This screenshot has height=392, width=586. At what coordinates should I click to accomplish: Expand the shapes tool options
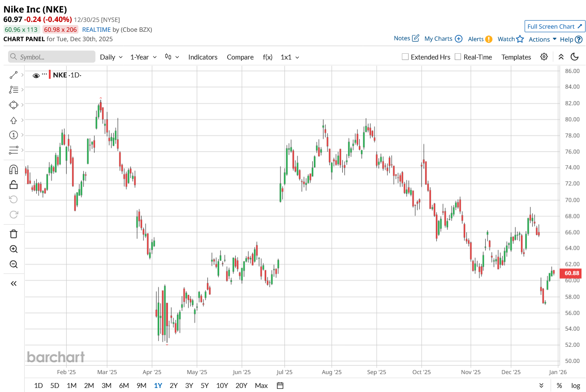tap(22, 105)
